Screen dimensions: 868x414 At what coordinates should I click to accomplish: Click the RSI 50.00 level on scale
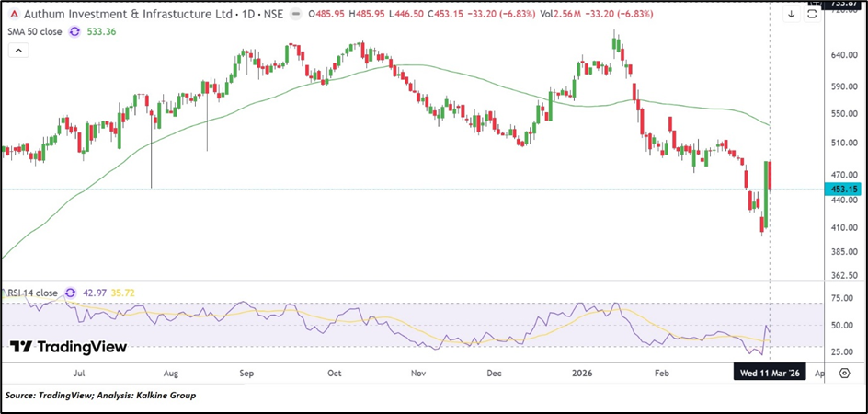pyautogui.click(x=842, y=325)
